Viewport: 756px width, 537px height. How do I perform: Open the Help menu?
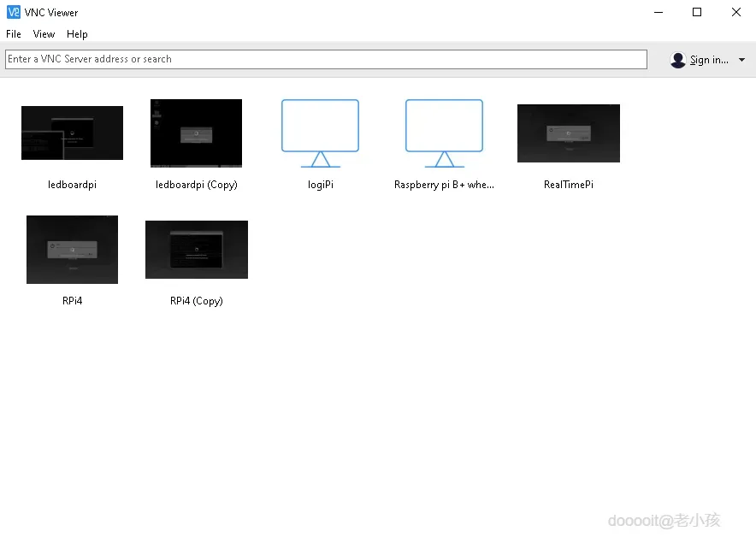(x=77, y=34)
